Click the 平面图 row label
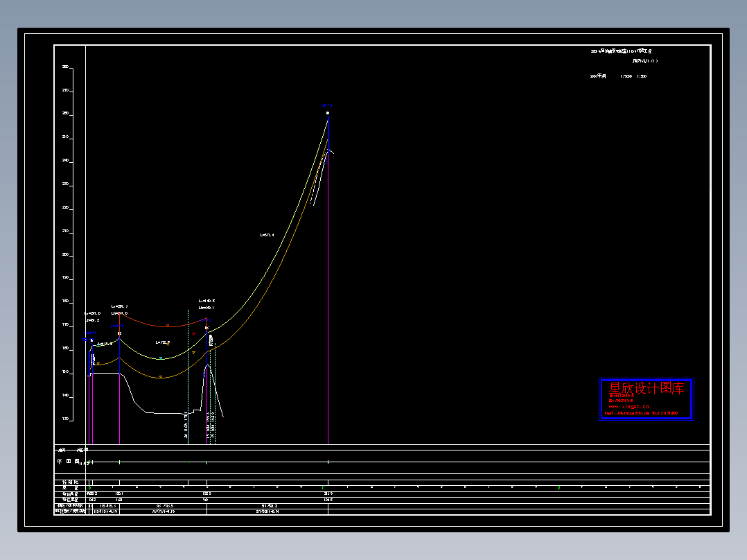747x560 pixels. (68, 462)
